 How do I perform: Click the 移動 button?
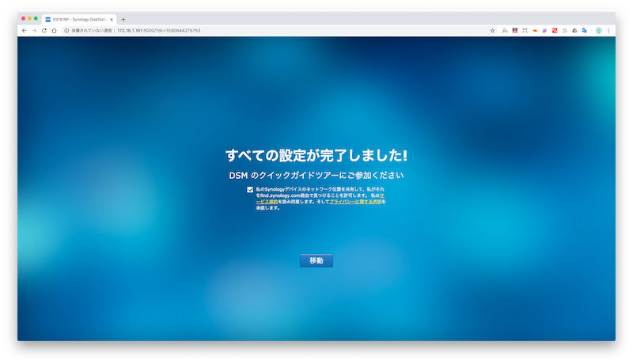pyautogui.click(x=316, y=260)
